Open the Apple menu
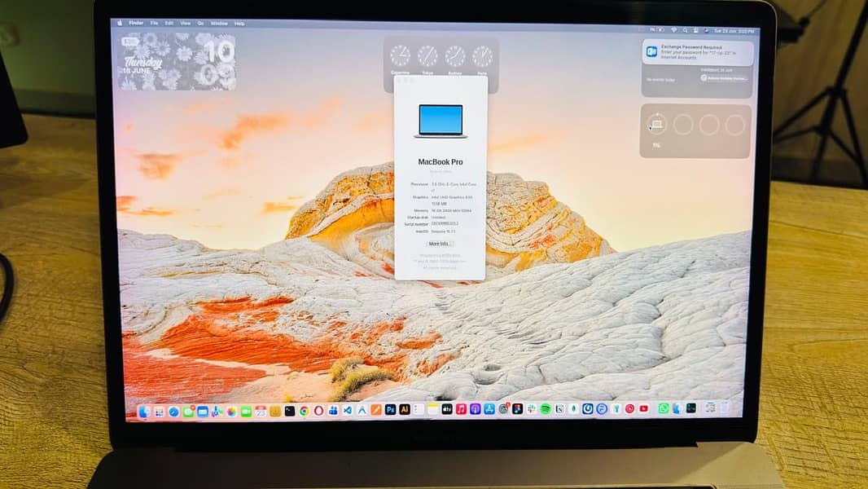 [120, 24]
